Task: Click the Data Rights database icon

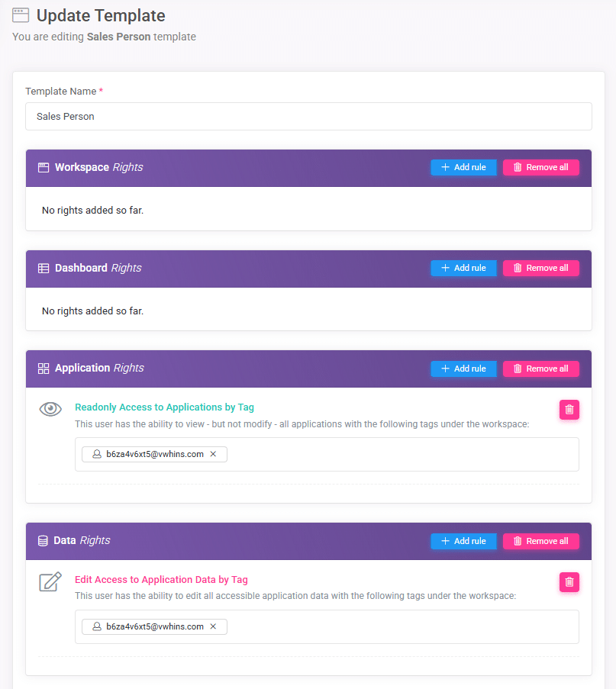Action: 43,541
